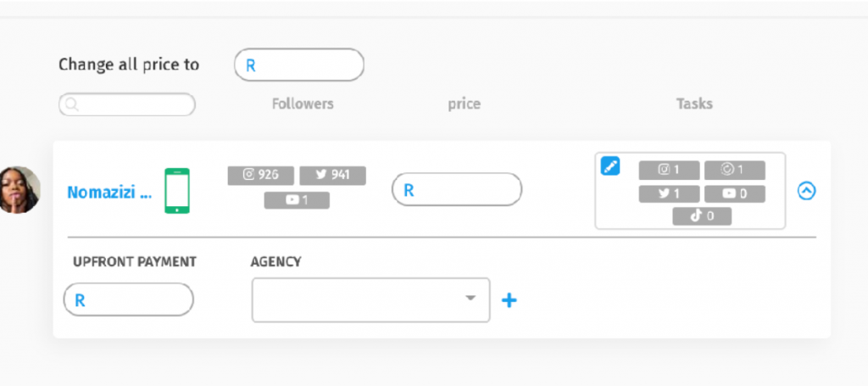The width and height of the screenshot is (868, 386).
Task: Click the influencer price input field
Action: (457, 189)
